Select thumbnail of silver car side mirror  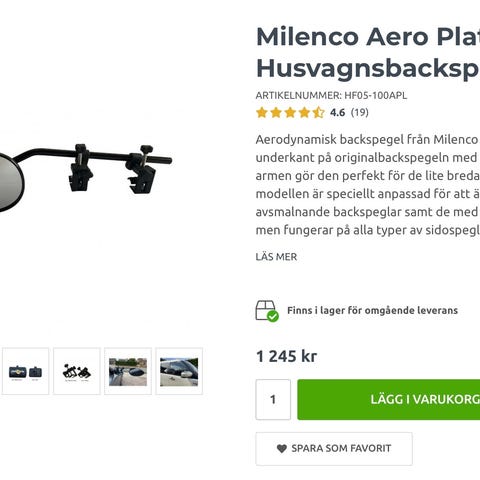point(179,371)
